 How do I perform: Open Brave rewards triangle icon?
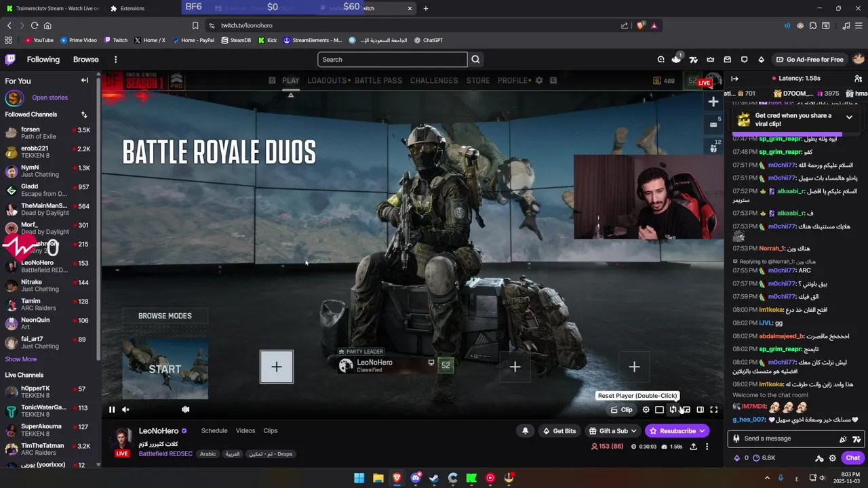(654, 26)
